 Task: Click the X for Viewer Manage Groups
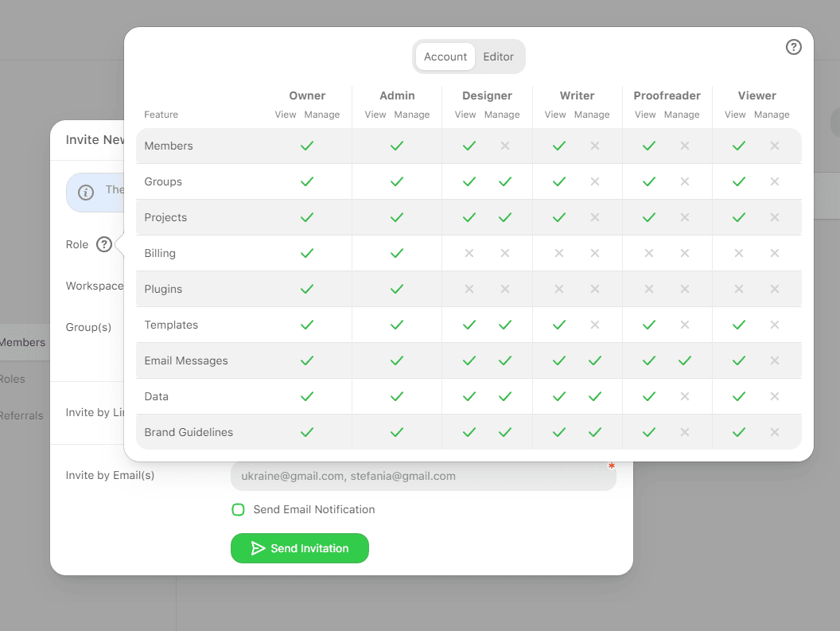pyautogui.click(x=775, y=181)
